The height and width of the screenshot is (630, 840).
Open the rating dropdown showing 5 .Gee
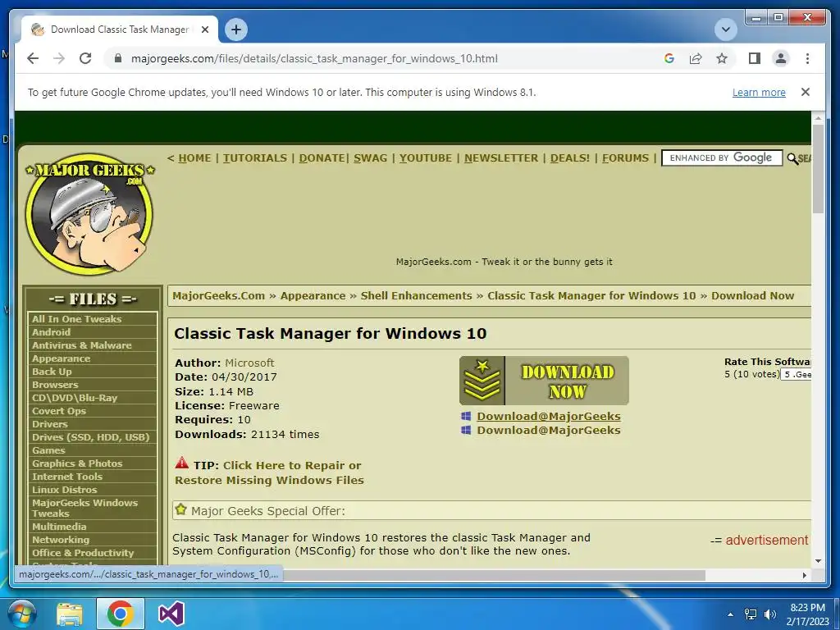(x=796, y=374)
